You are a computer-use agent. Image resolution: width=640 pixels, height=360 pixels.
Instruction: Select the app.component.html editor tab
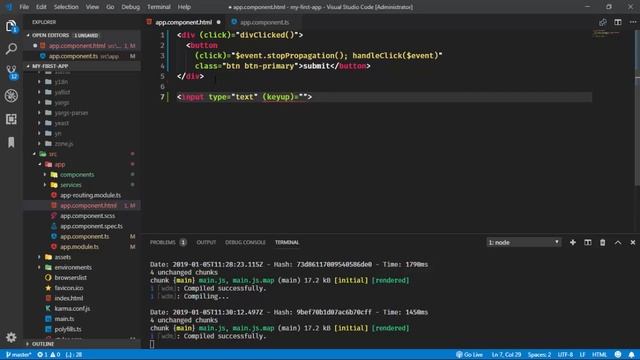click(184, 22)
